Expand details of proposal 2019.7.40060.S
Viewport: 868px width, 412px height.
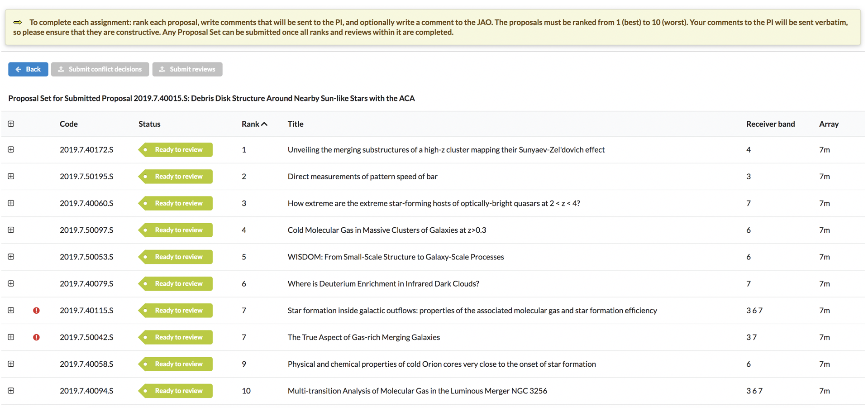click(x=11, y=203)
